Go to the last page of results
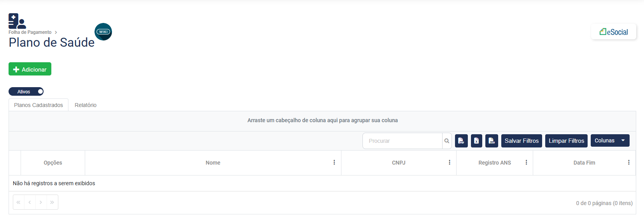This screenshot has height=221, width=644. click(x=52, y=202)
